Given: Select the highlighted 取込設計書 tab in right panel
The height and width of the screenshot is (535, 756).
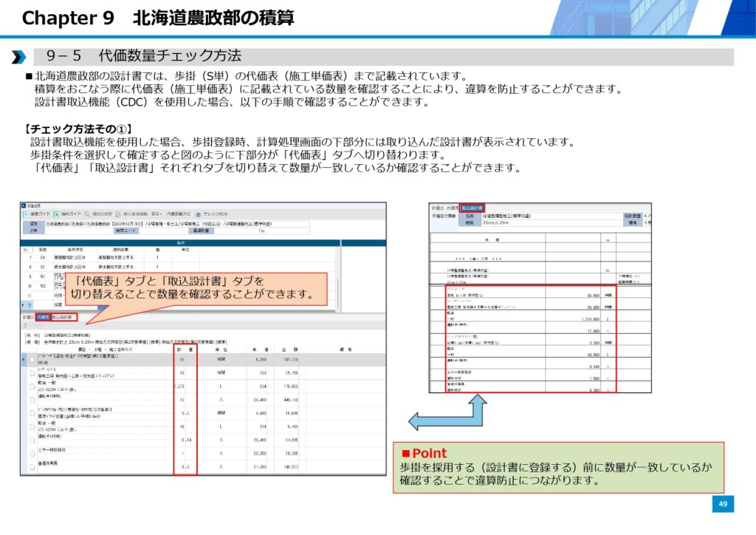Looking at the screenshot, I should pyautogui.click(x=471, y=208).
